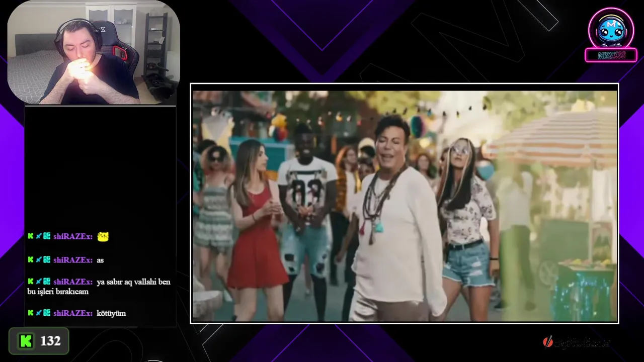The height and width of the screenshot is (362, 644).
Task: Click the viewer count number 132
Action: click(x=50, y=341)
